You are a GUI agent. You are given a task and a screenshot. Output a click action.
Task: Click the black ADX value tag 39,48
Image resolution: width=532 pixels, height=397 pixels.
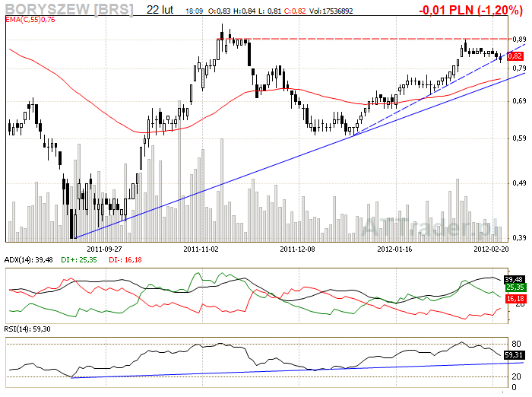[514, 279]
